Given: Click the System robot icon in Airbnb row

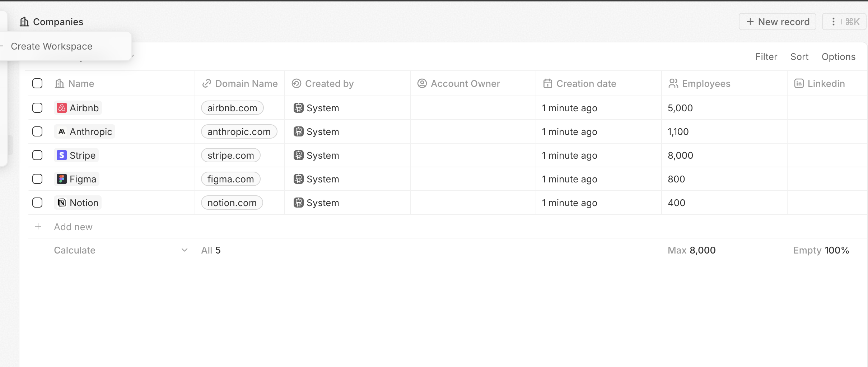Looking at the screenshot, I should pyautogui.click(x=298, y=108).
